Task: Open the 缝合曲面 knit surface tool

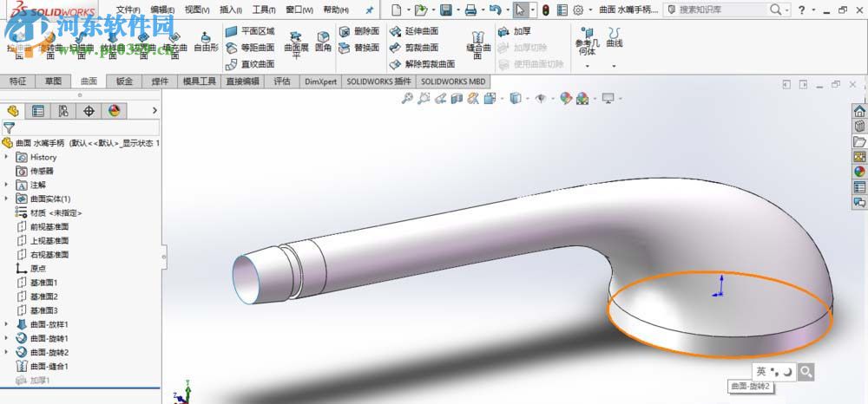Action: point(478,44)
